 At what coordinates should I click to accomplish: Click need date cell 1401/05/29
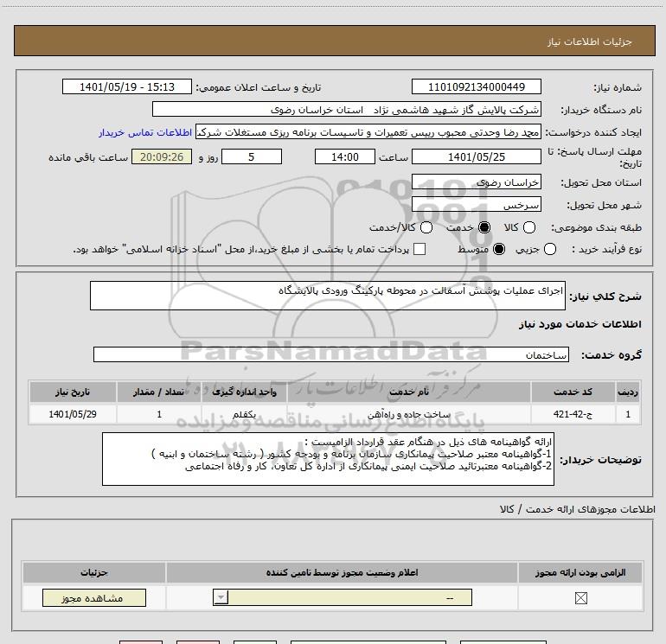(x=73, y=414)
